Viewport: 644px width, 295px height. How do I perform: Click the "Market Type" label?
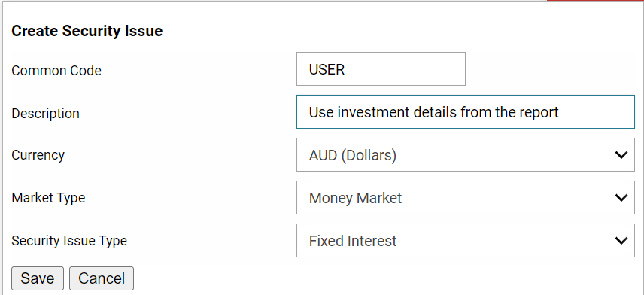48,198
